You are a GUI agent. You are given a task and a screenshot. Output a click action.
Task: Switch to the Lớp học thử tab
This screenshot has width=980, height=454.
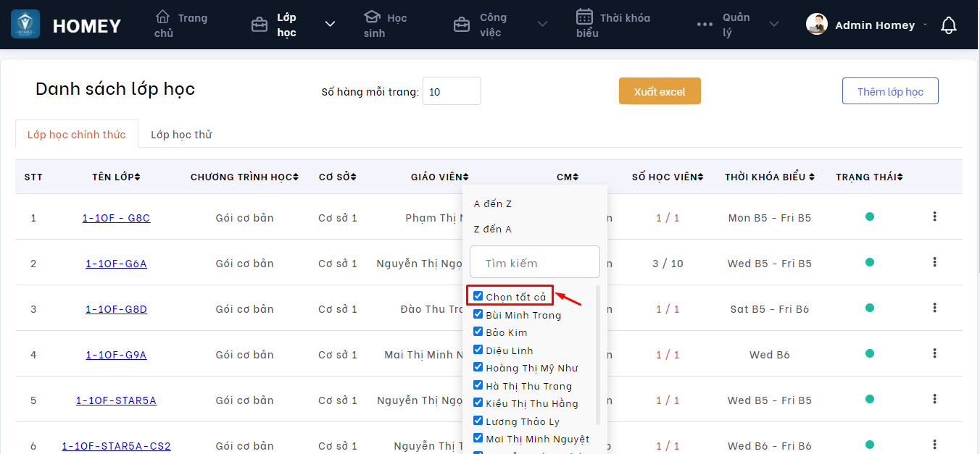[181, 135]
